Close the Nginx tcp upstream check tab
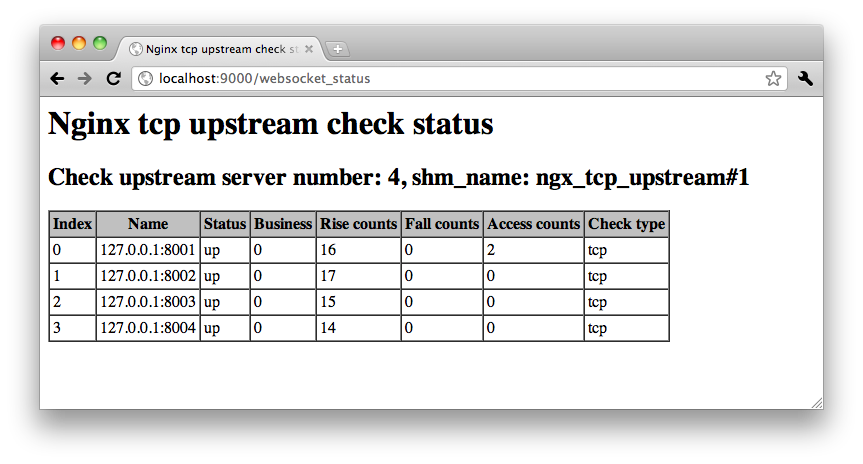Screen dimensions: 863x464 (x=309, y=49)
